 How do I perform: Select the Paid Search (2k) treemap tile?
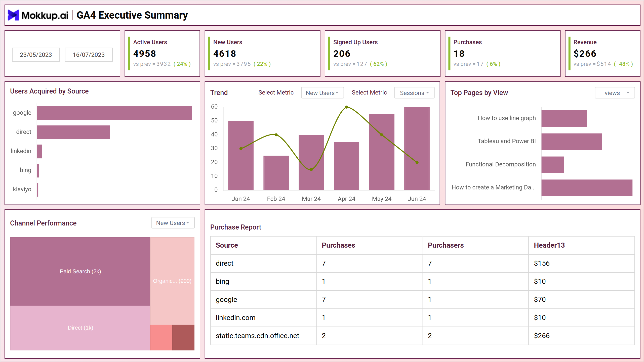point(80,271)
